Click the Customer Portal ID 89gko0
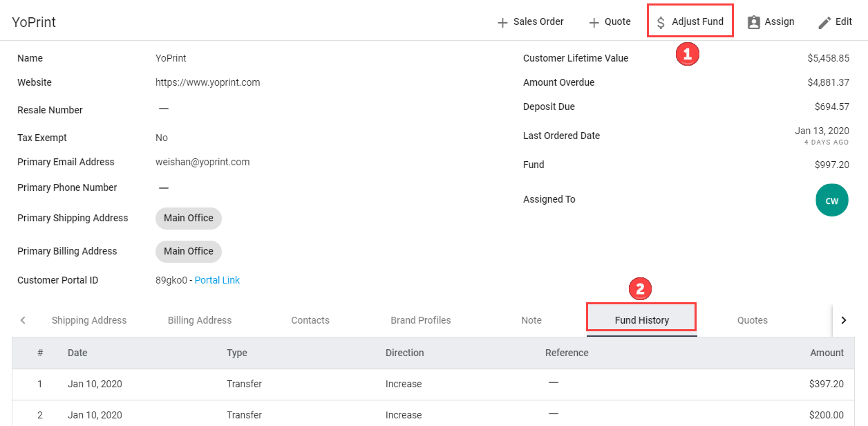This screenshot has width=868, height=426. pos(171,280)
